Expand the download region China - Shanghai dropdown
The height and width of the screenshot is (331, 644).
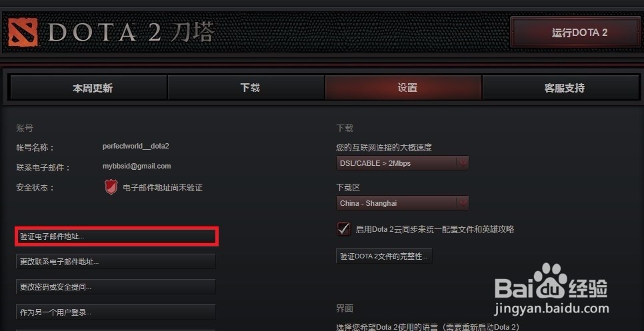click(402, 203)
